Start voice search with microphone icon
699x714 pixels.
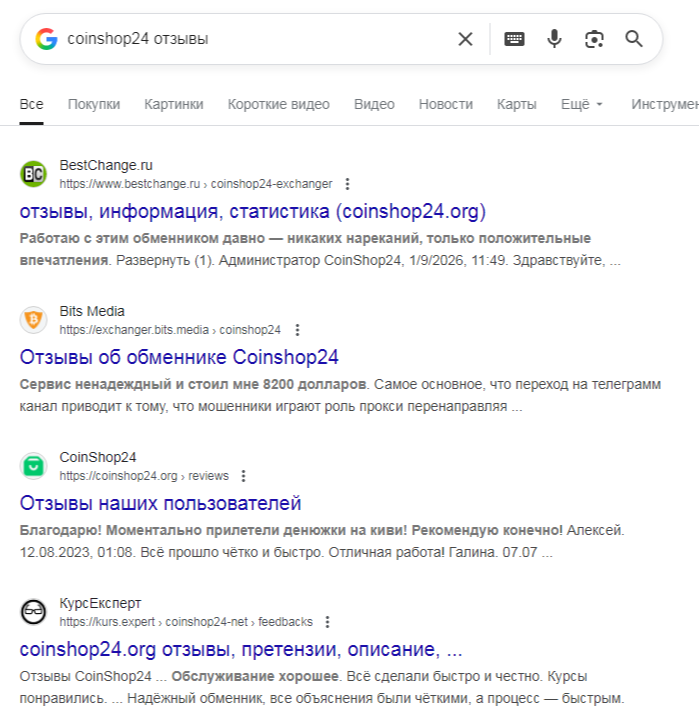[x=554, y=39]
